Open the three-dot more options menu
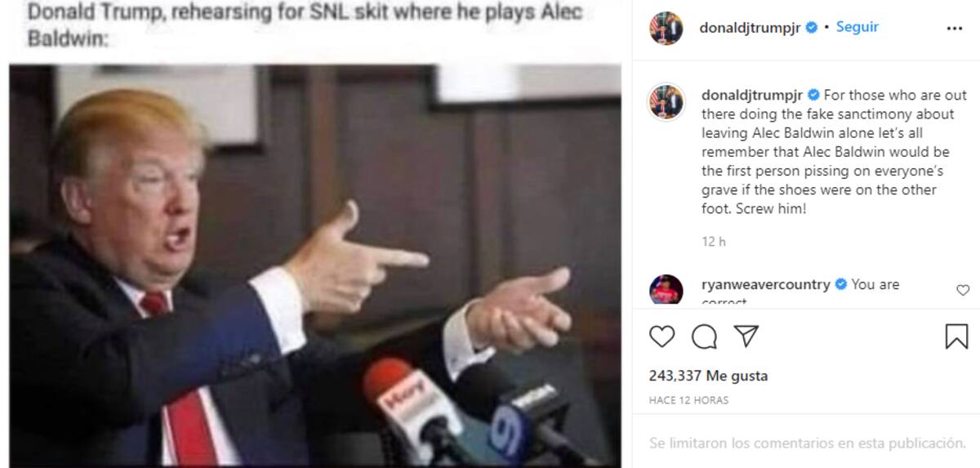 (955, 28)
